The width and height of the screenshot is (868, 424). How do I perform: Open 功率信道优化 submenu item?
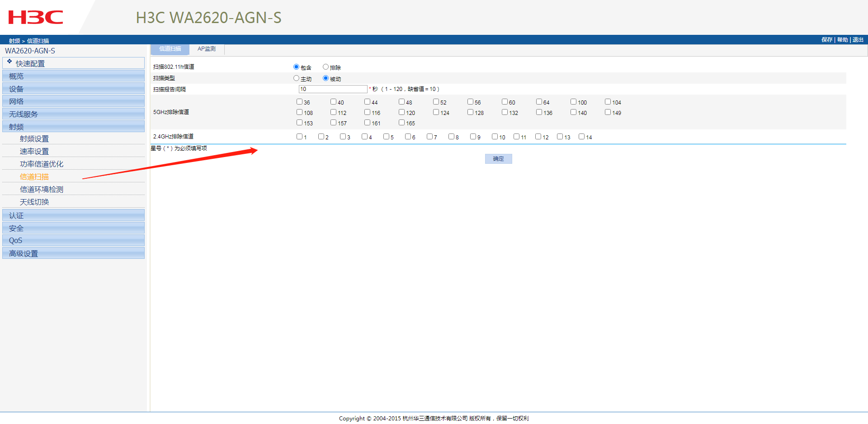pos(42,164)
